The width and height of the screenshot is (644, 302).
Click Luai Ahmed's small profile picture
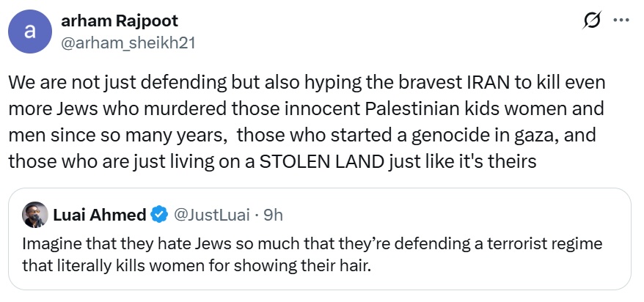pos(31,216)
